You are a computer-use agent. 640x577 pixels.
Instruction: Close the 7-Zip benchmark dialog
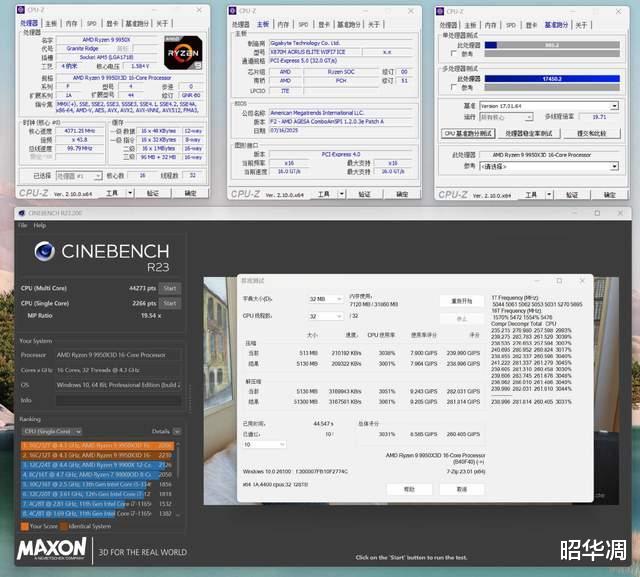pyautogui.click(x=582, y=281)
